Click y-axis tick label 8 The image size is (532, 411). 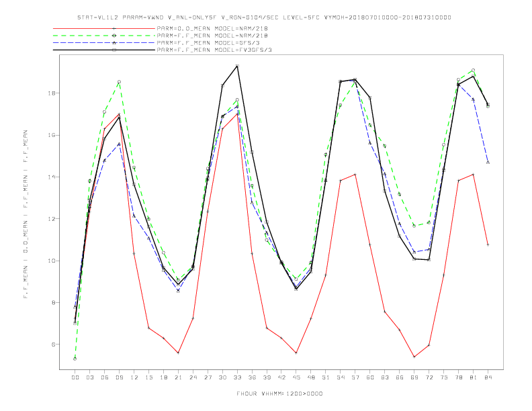point(53,302)
